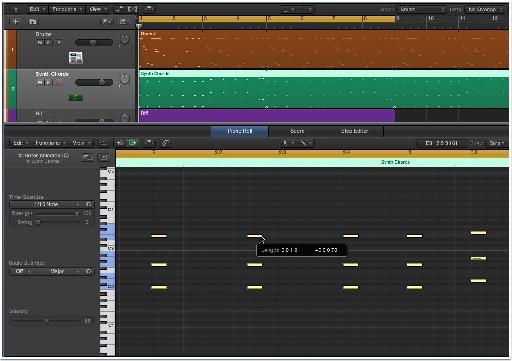The image size is (512, 361).
Task: Click the left inspector icon beside note info
Action: tap(87, 157)
